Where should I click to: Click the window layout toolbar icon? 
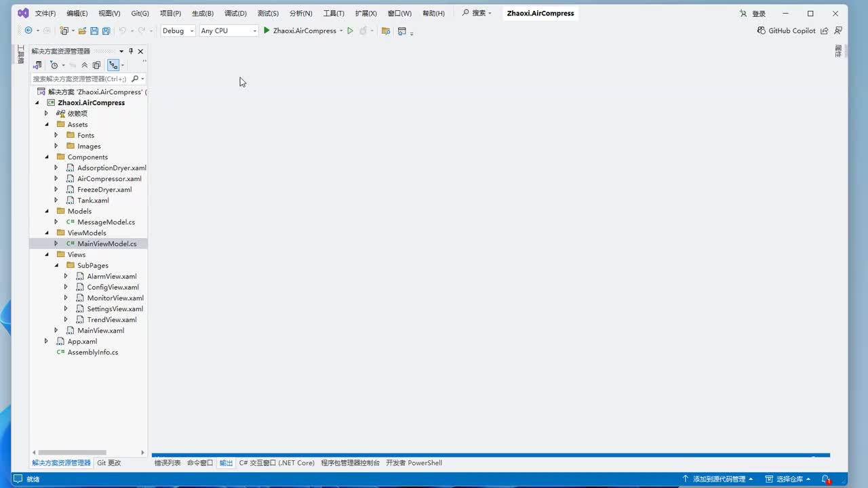click(402, 30)
